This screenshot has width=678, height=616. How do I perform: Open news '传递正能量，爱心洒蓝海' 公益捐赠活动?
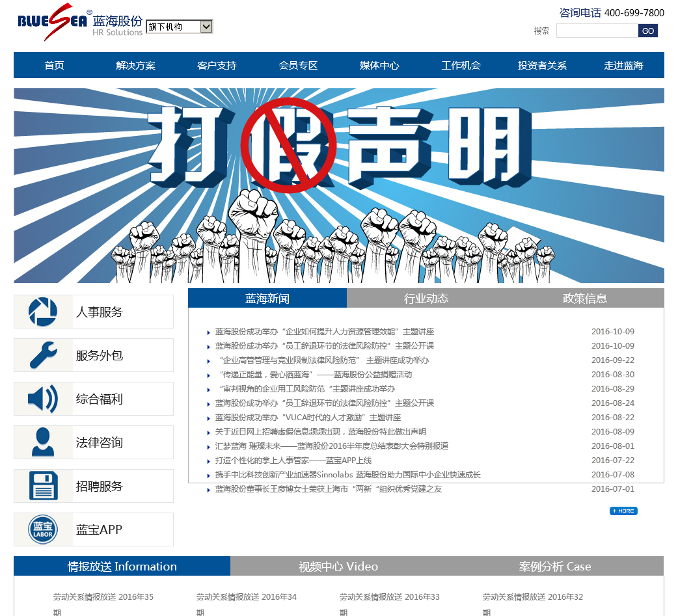[316, 375]
